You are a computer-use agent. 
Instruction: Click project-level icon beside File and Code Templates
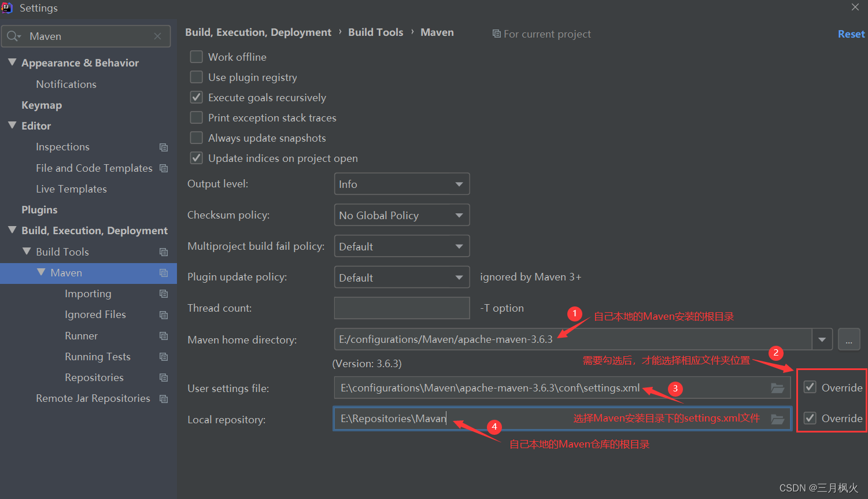point(164,168)
